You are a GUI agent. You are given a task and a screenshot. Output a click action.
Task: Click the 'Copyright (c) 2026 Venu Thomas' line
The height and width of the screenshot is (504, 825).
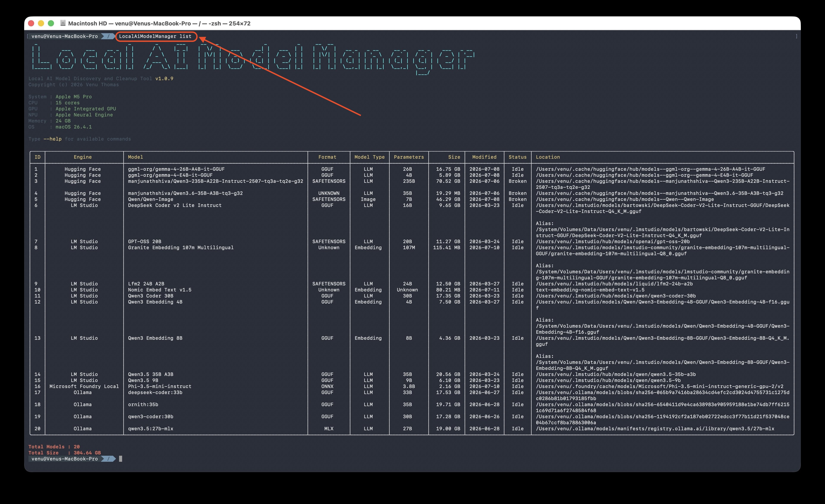[x=74, y=85]
